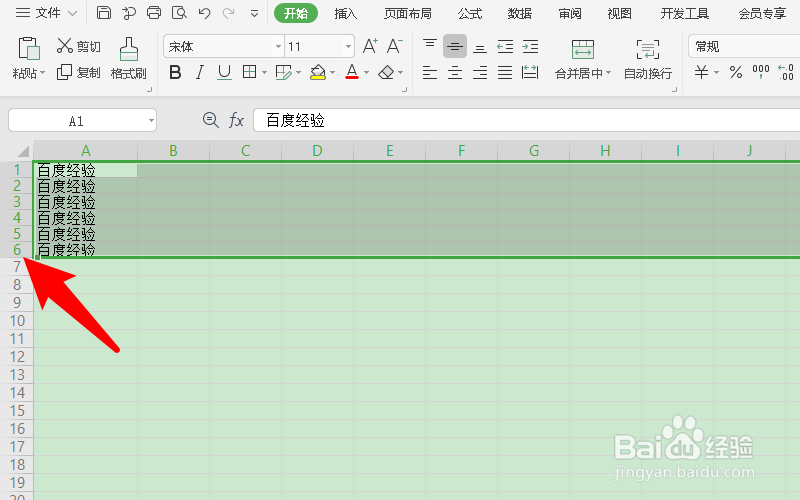Apply currency ¥ format

click(702, 72)
